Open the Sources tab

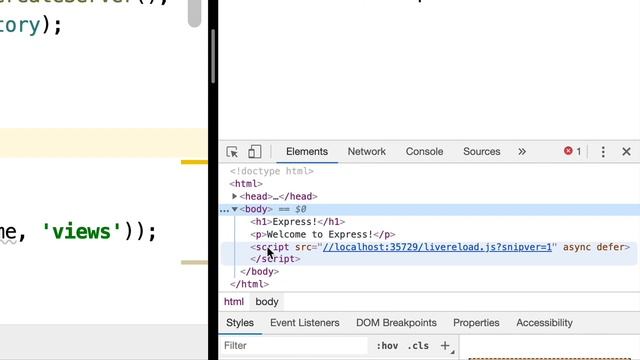[x=482, y=151]
